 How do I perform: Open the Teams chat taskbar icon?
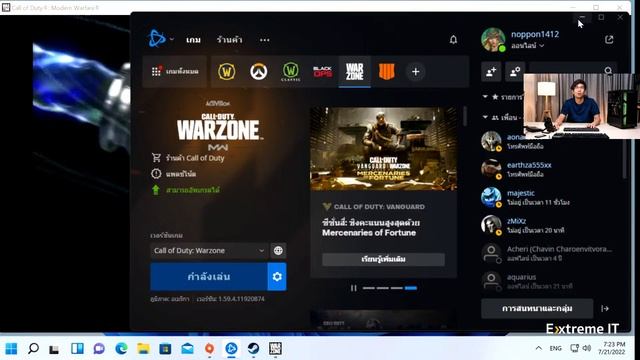99,349
